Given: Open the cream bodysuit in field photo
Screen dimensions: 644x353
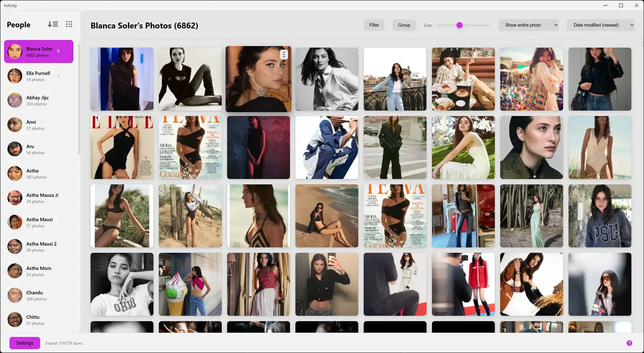Looking at the screenshot, I should [x=600, y=147].
